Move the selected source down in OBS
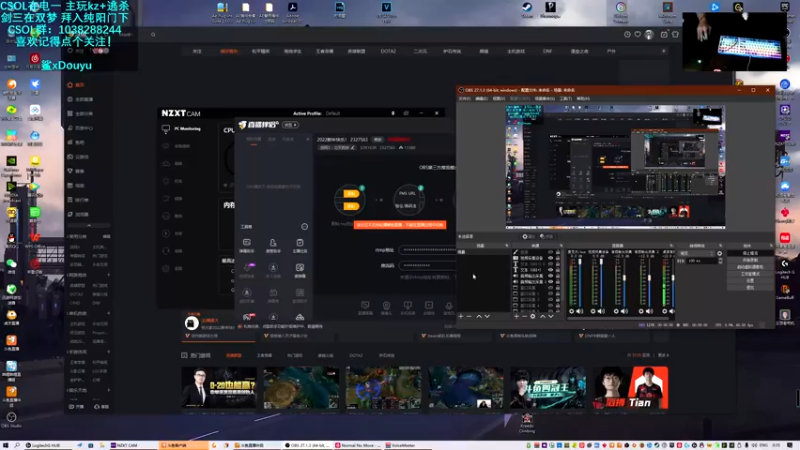800x450 pixels. 551,316
